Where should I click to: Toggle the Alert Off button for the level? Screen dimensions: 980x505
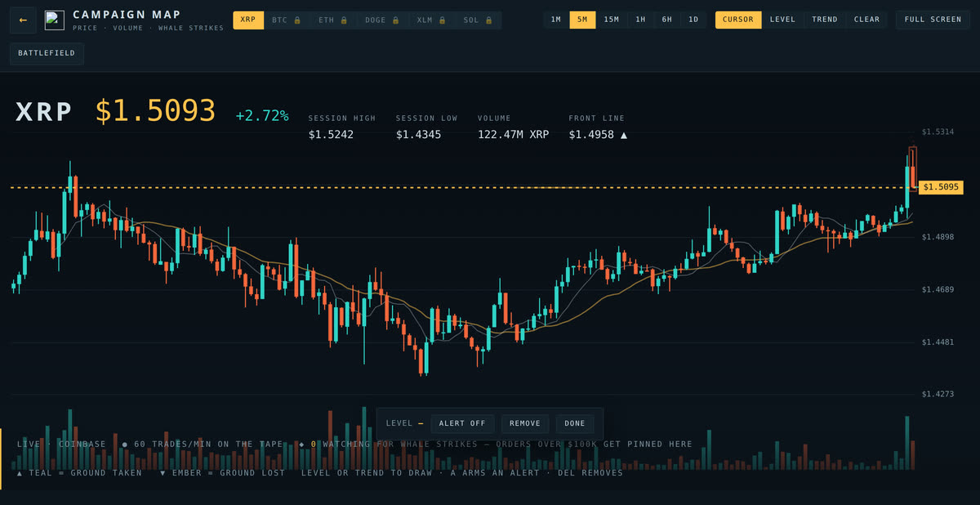click(462, 423)
